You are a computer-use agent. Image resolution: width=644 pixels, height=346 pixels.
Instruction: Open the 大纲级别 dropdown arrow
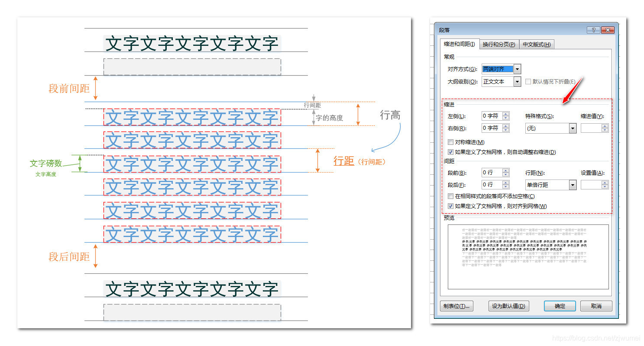(x=517, y=82)
